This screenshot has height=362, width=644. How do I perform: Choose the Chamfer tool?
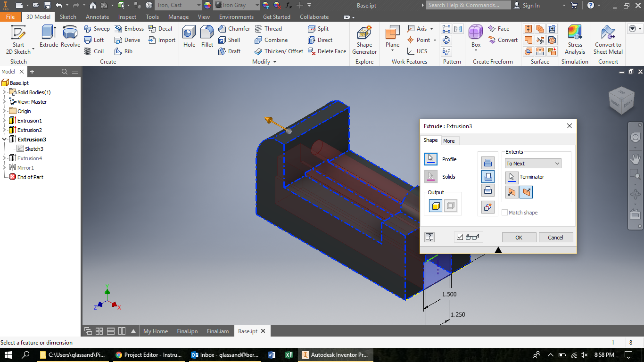point(234,29)
